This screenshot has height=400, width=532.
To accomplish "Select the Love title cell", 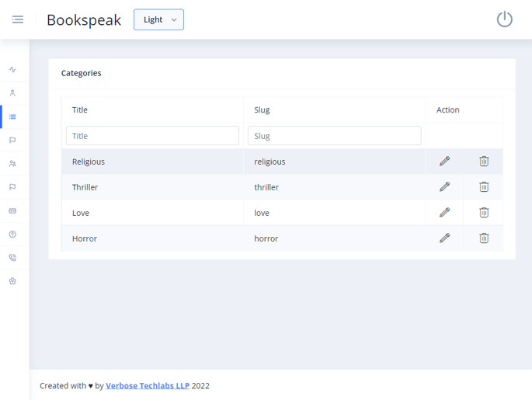I will click(x=152, y=213).
